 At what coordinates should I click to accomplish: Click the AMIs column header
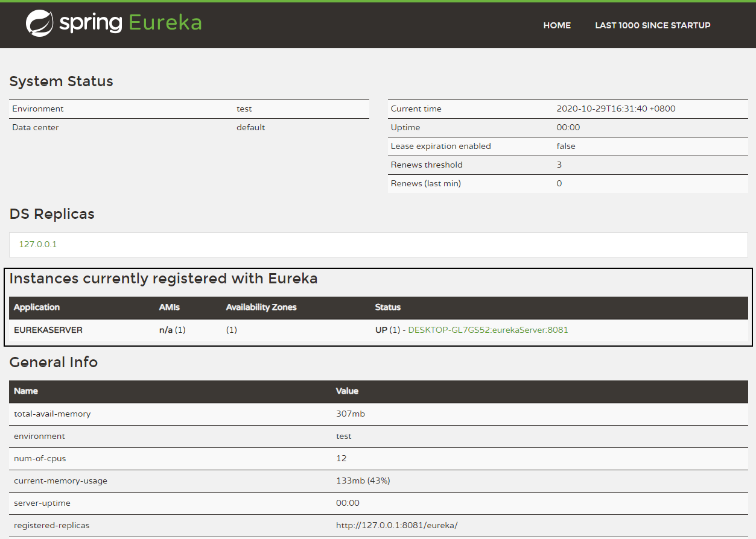point(170,307)
